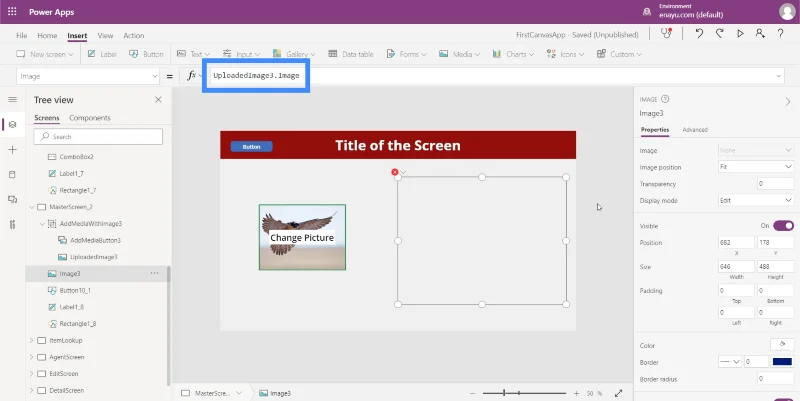
Task: Open the New screen dropdown
Action: [x=44, y=54]
